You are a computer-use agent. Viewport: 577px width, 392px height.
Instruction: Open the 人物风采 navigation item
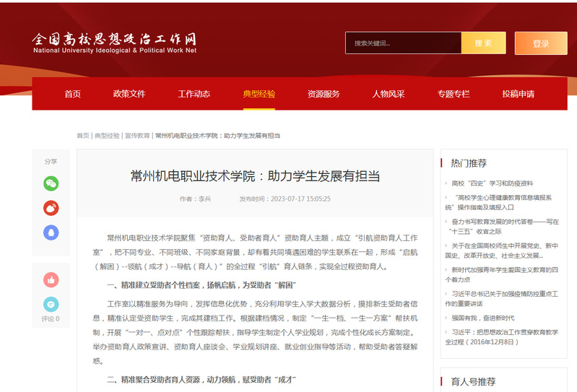pyautogui.click(x=389, y=94)
